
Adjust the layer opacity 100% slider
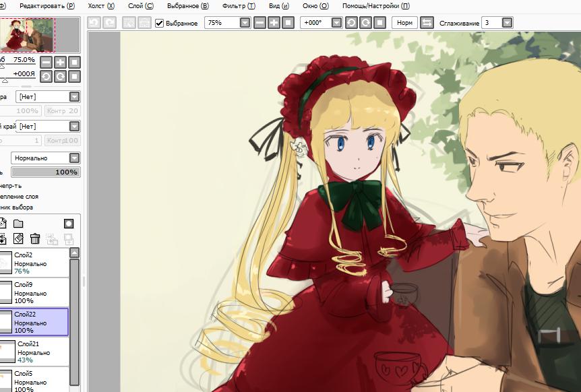(x=46, y=172)
